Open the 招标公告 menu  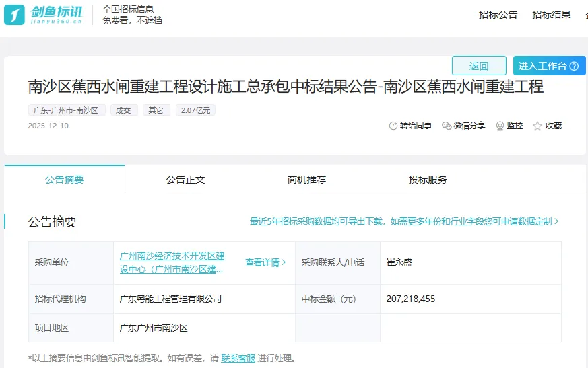pyautogui.click(x=498, y=15)
